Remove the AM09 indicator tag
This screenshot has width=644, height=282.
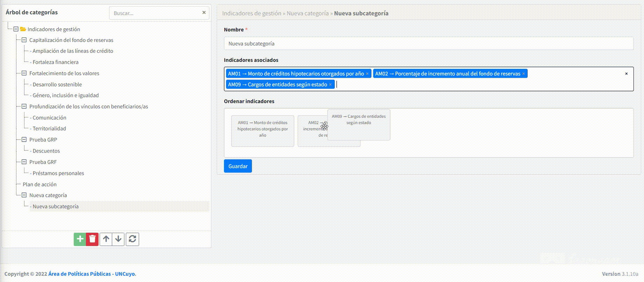point(330,85)
